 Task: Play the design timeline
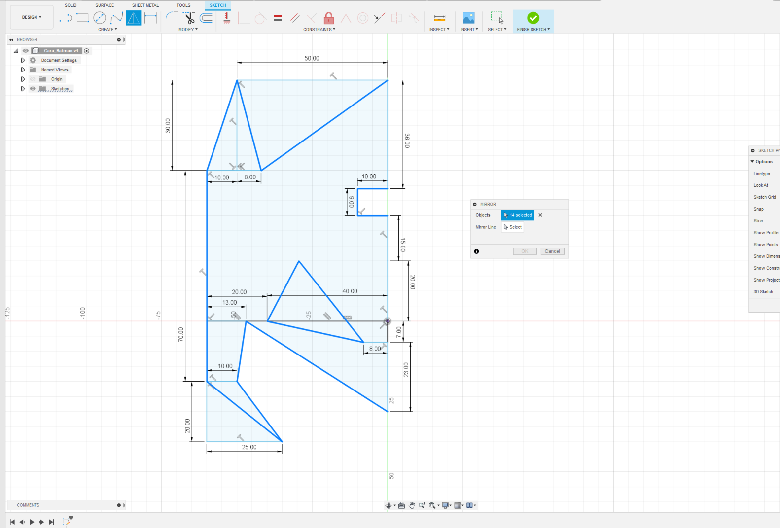(32, 522)
